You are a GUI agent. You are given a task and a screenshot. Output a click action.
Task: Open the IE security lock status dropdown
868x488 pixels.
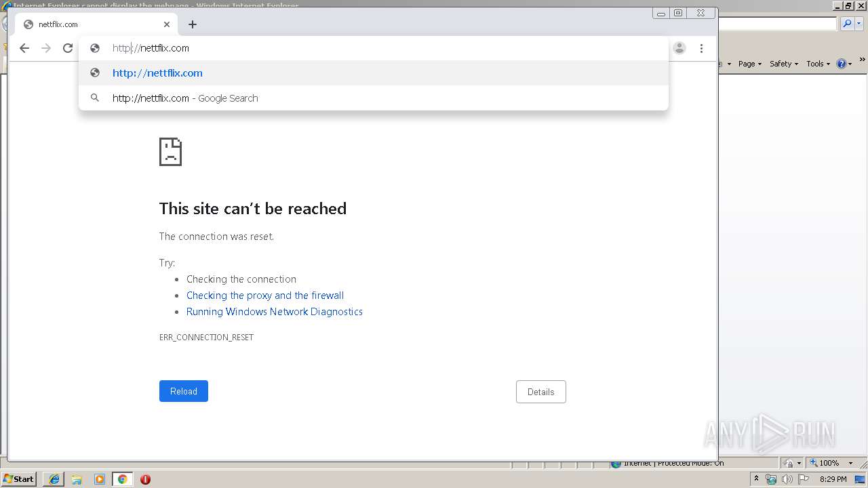click(793, 464)
